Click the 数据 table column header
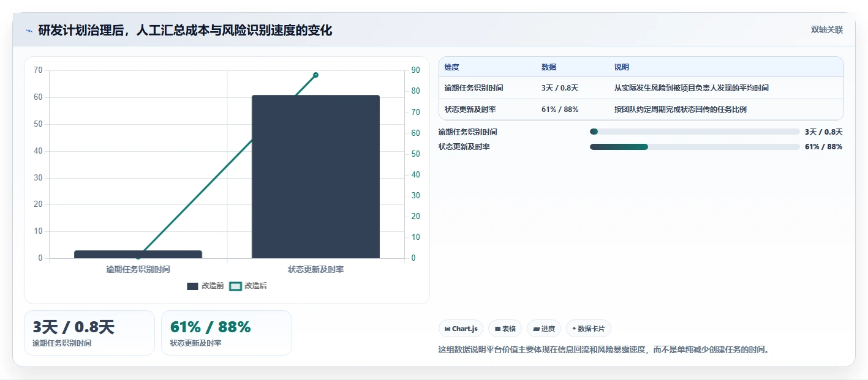This screenshot has height=380, width=868. 549,67
